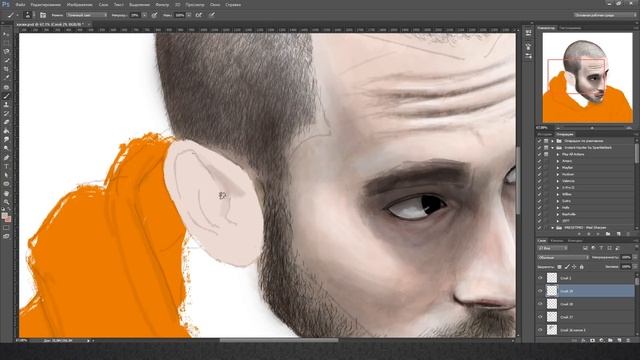Toggle the Brush panel from options bar

43,15
